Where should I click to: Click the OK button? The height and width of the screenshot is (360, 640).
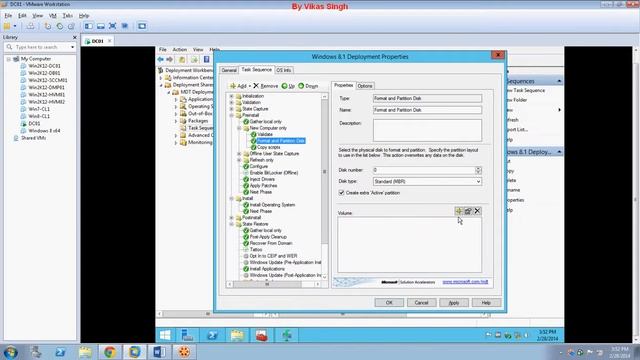click(389, 303)
